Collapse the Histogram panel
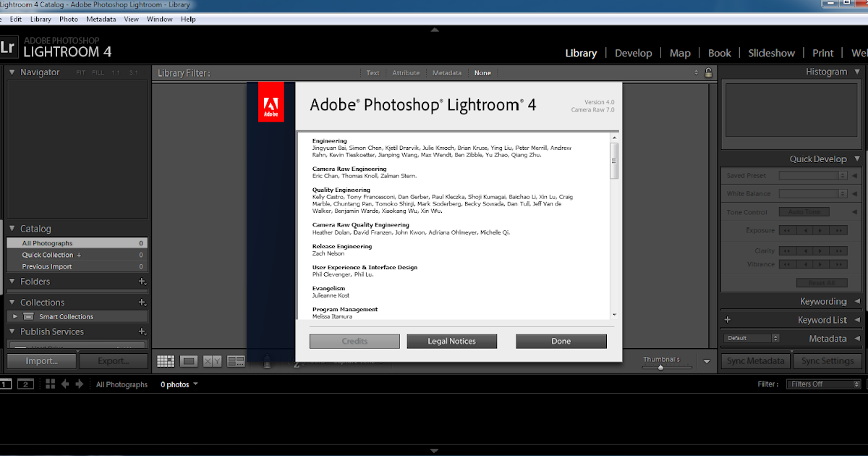 pos(857,72)
